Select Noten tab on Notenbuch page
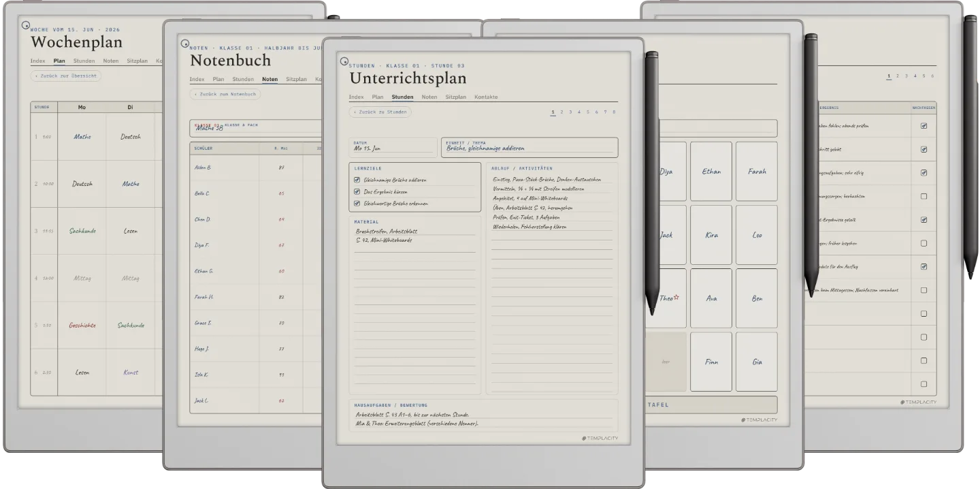The width and height of the screenshot is (980, 489). [270, 79]
